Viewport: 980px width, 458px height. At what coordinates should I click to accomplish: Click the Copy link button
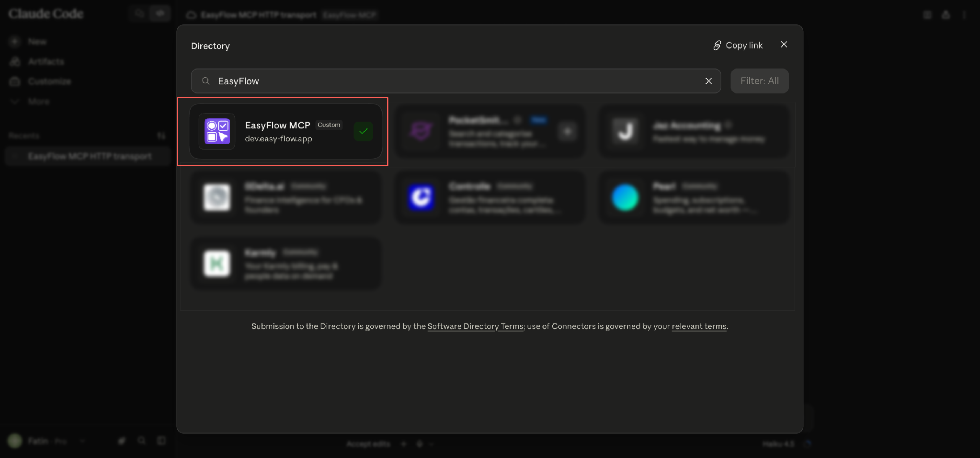(x=738, y=45)
